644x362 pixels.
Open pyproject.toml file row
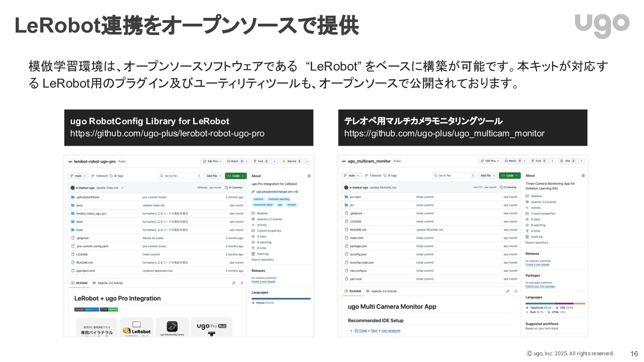point(157,271)
